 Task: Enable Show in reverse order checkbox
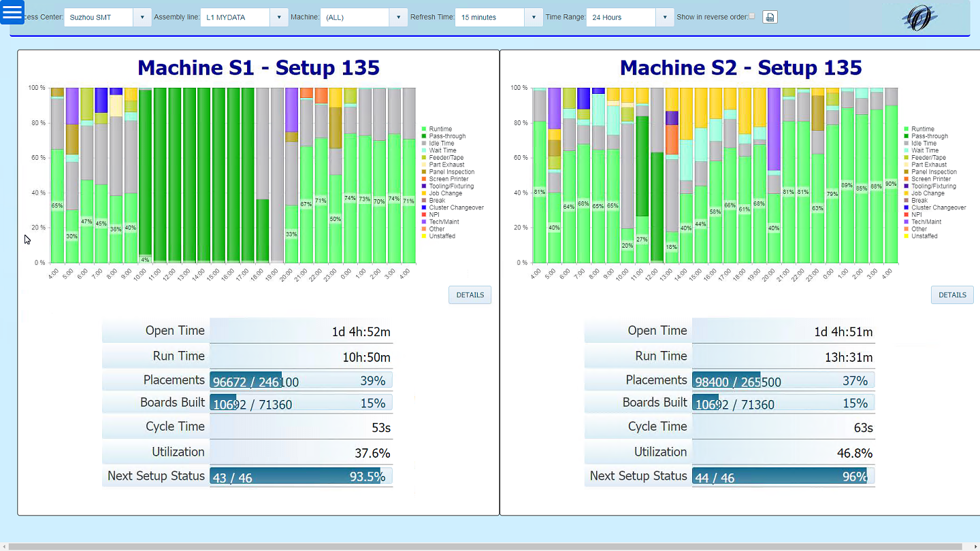coord(751,16)
